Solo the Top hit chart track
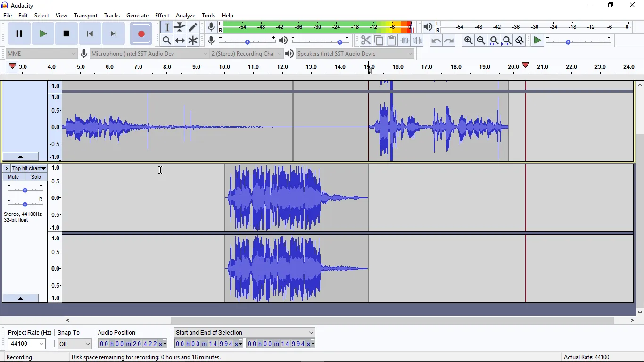The height and width of the screenshot is (362, 644). 35,177
